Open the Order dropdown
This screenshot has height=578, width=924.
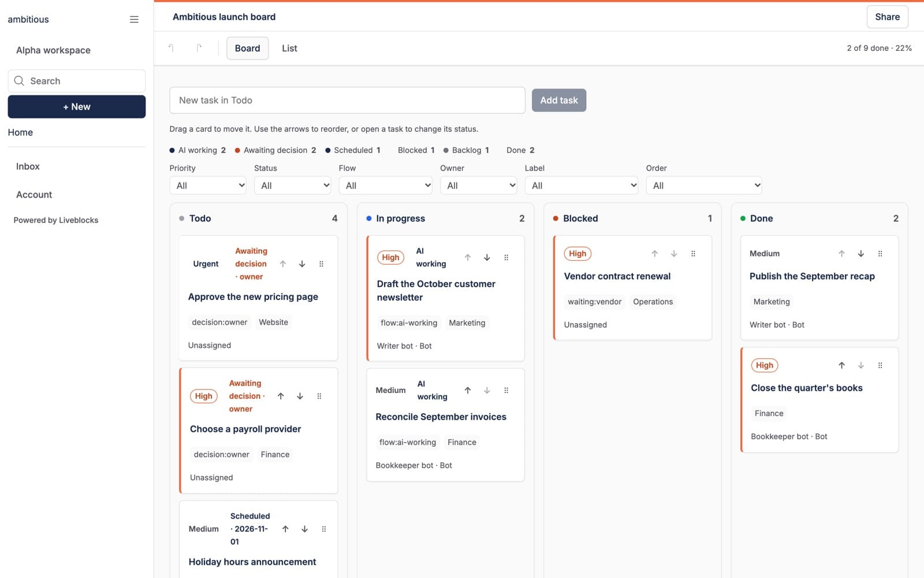[704, 186]
